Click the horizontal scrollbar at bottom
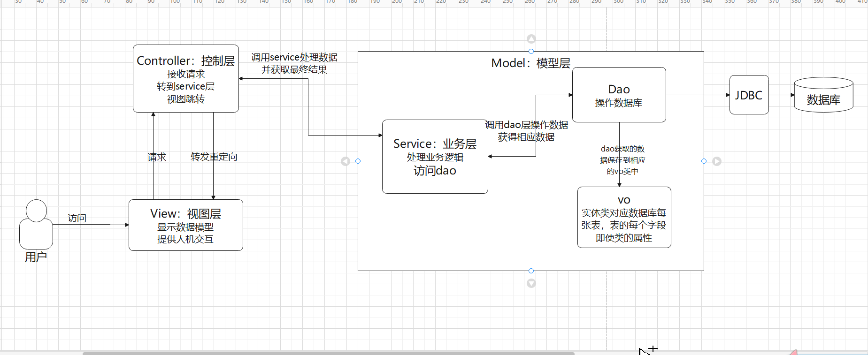This screenshot has width=868, height=355. (329, 353)
